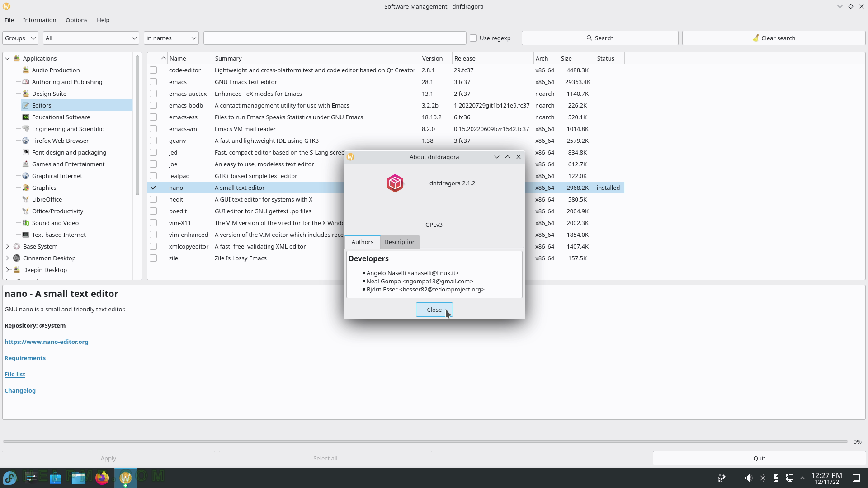Open the removable devices tray icon
The width and height of the screenshot is (868, 488).
pyautogui.click(x=776, y=478)
